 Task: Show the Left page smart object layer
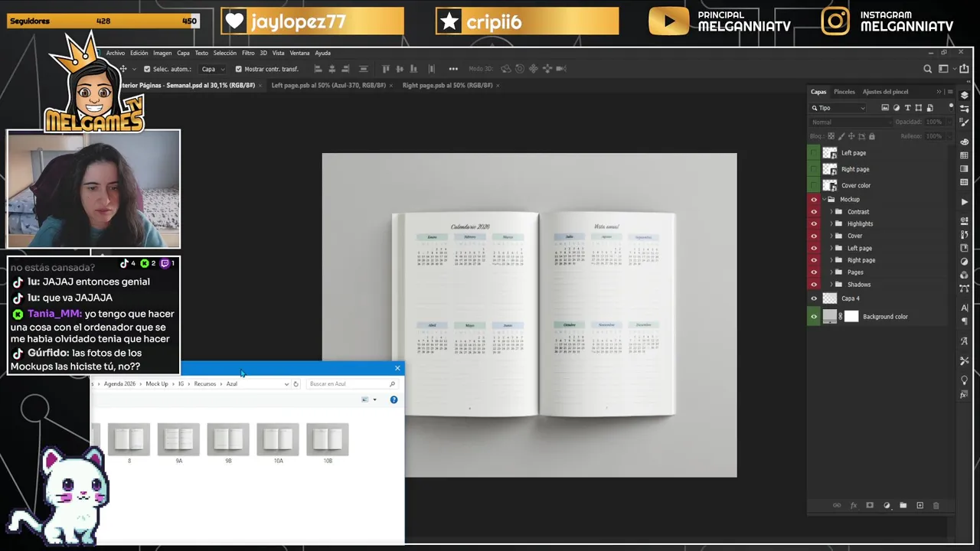[x=813, y=153]
